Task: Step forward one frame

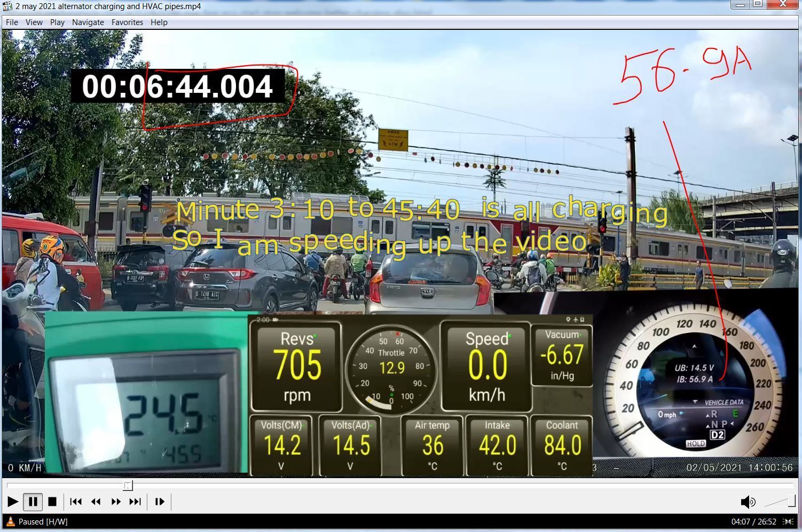Action: [160, 502]
